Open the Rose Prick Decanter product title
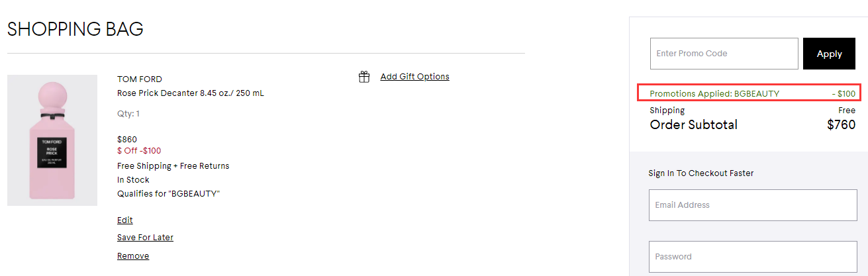 [x=191, y=93]
